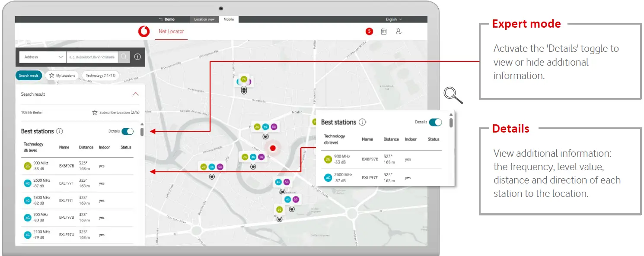644x256 pixels.
Task: Toggle the Details switch in the left panel
Action: tap(128, 131)
